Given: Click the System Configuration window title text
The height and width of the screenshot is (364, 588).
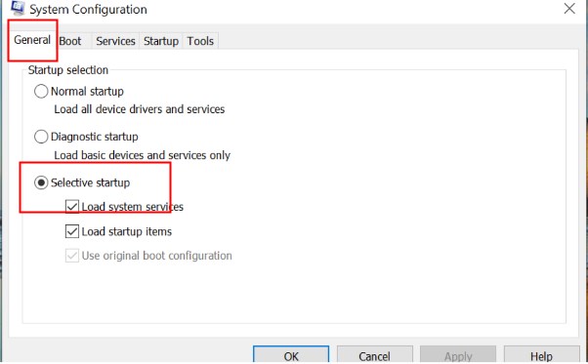Looking at the screenshot, I should pyautogui.click(x=89, y=10).
